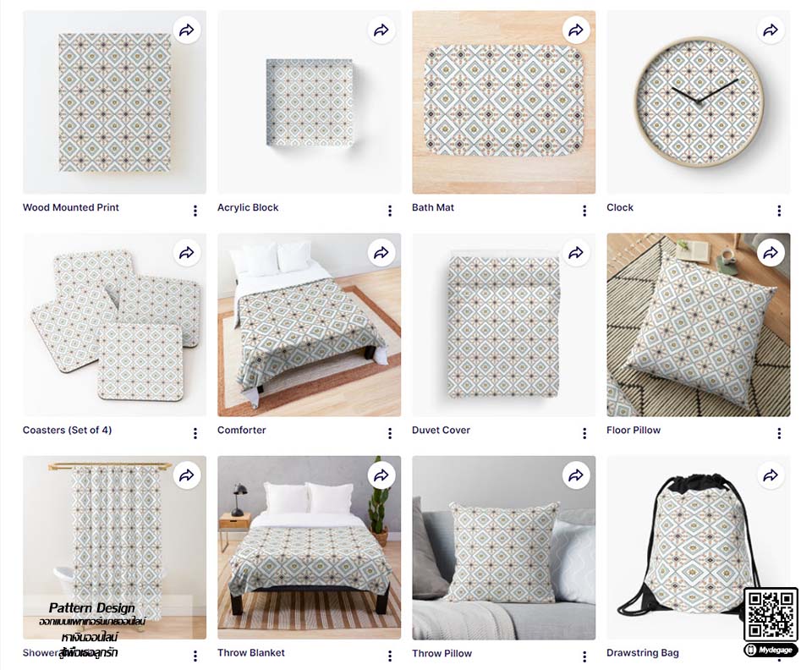812x670 pixels.
Task: Select the Duvet Cover product image
Action: tap(504, 325)
